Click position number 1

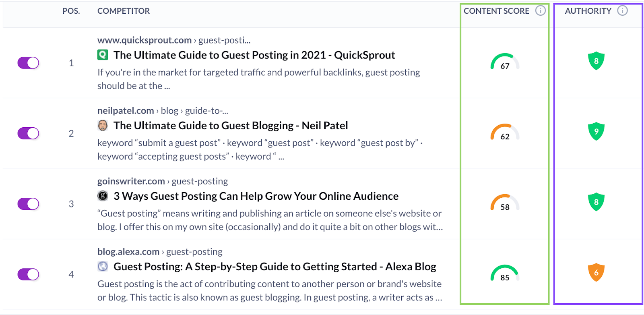[x=71, y=63]
